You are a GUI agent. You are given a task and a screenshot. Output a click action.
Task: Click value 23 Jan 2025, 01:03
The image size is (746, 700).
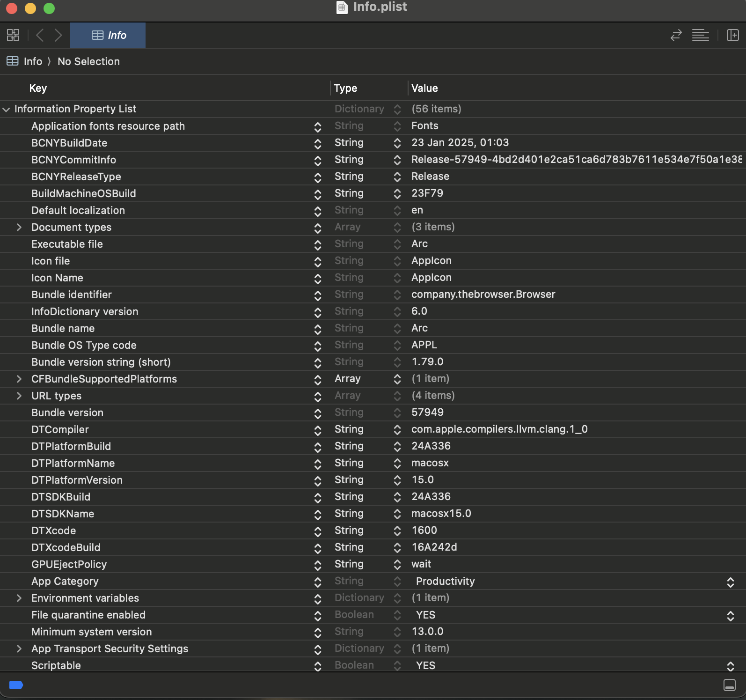pos(460,142)
